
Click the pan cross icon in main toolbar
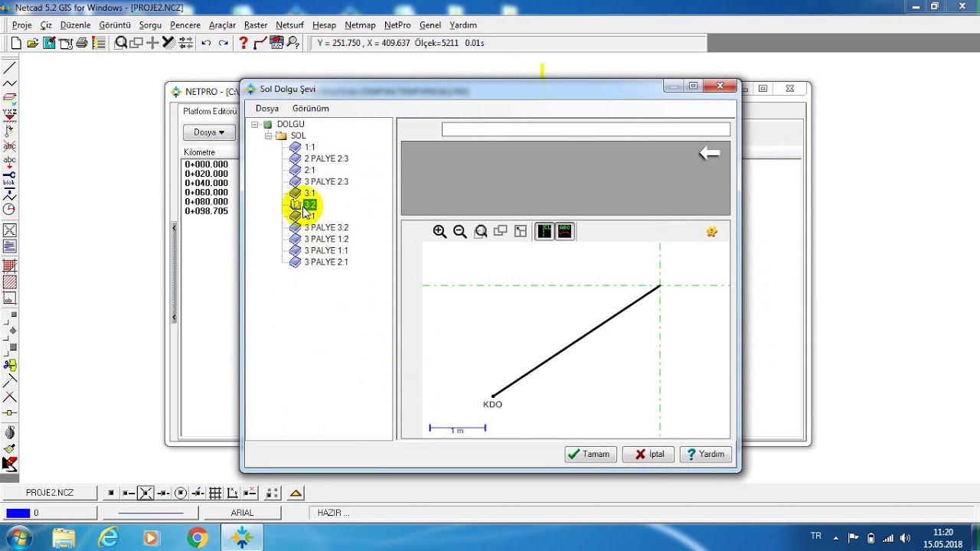click(152, 43)
